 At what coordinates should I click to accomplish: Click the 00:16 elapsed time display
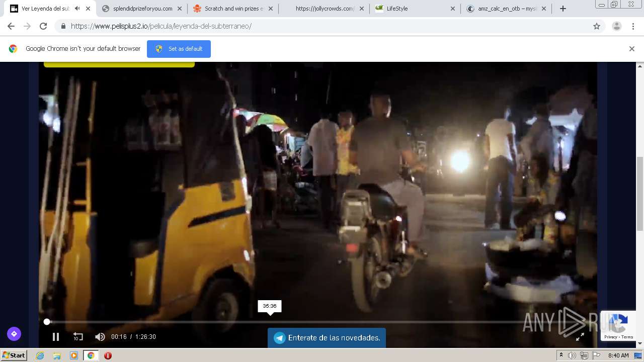click(x=119, y=337)
